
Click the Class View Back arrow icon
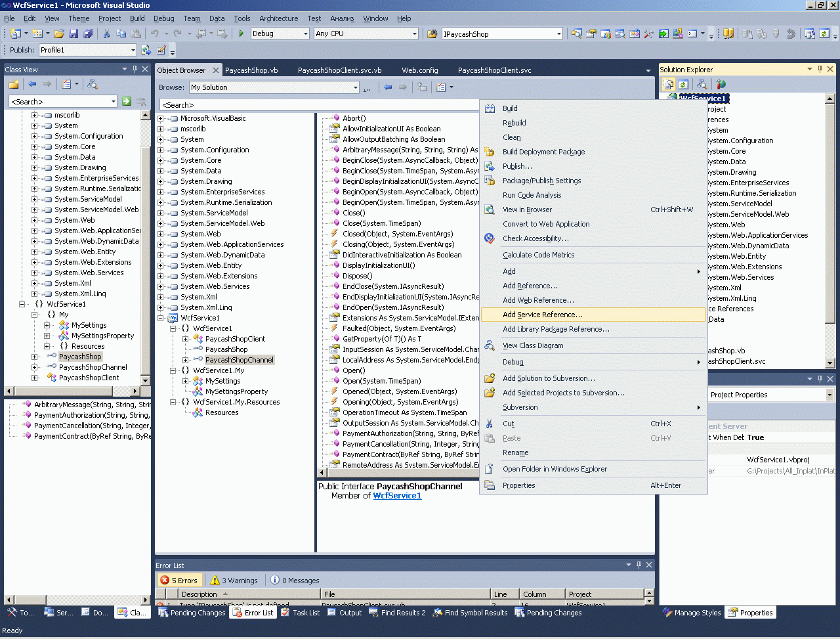tap(32, 84)
